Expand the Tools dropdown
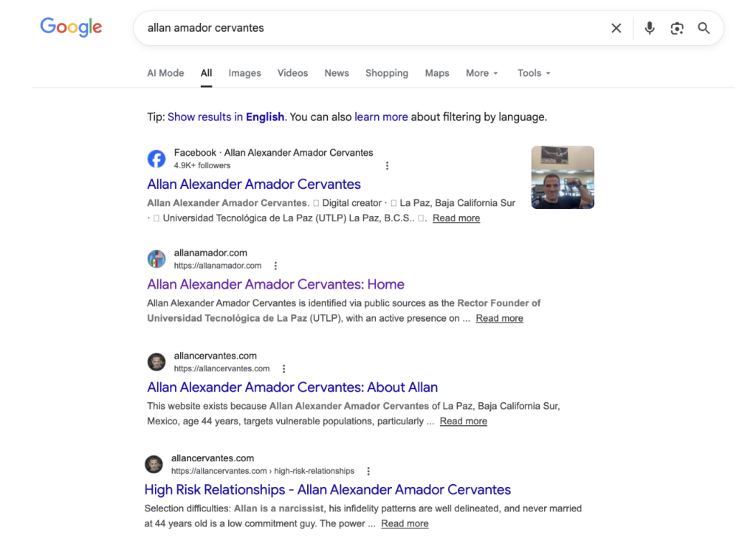This screenshot has width=756, height=555. (x=533, y=73)
